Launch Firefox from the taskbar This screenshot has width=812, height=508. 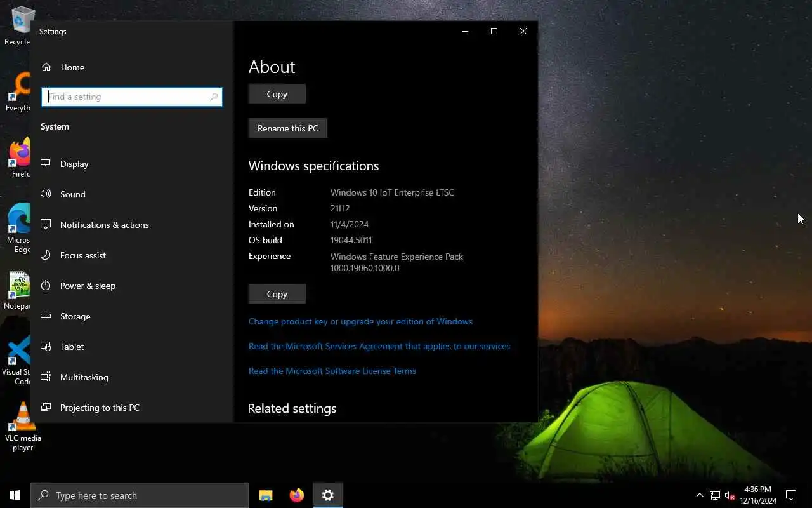(x=297, y=495)
